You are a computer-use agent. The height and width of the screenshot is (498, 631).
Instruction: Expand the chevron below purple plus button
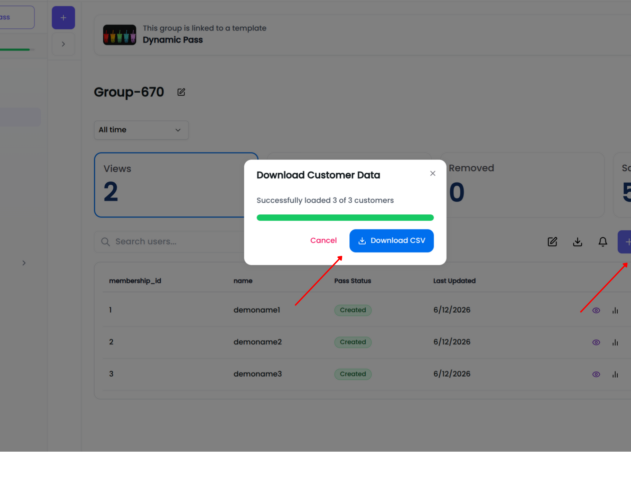coord(63,44)
